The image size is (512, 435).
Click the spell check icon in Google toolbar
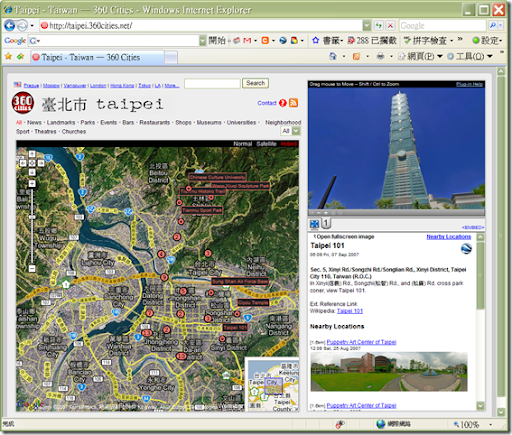point(407,40)
